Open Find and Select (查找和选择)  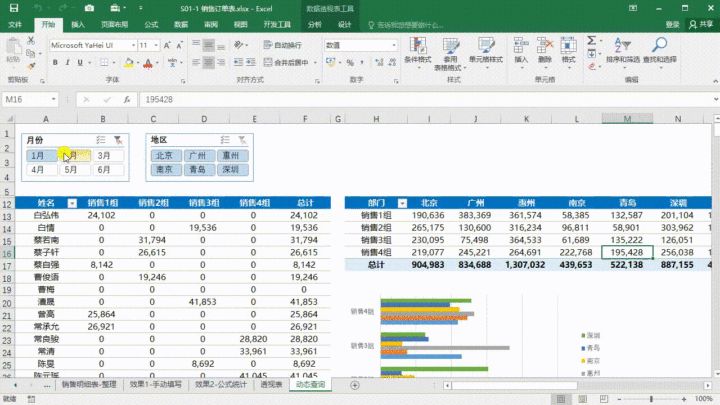point(659,51)
